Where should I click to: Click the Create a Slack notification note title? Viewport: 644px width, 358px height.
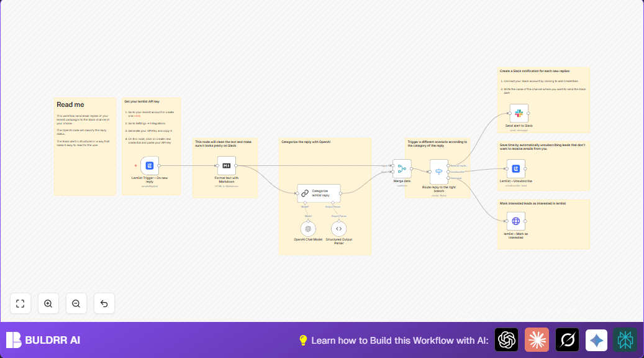click(534, 71)
